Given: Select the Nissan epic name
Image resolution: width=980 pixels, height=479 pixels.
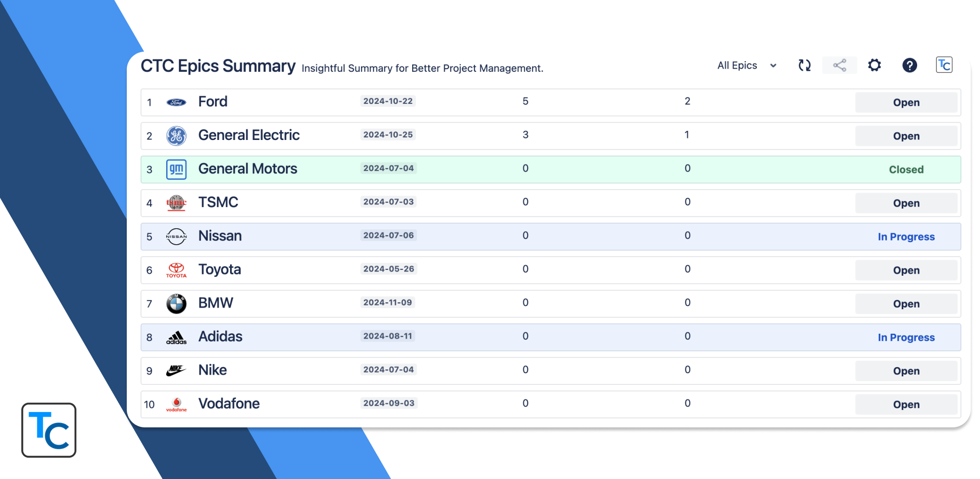Looking at the screenshot, I should pyautogui.click(x=220, y=235).
